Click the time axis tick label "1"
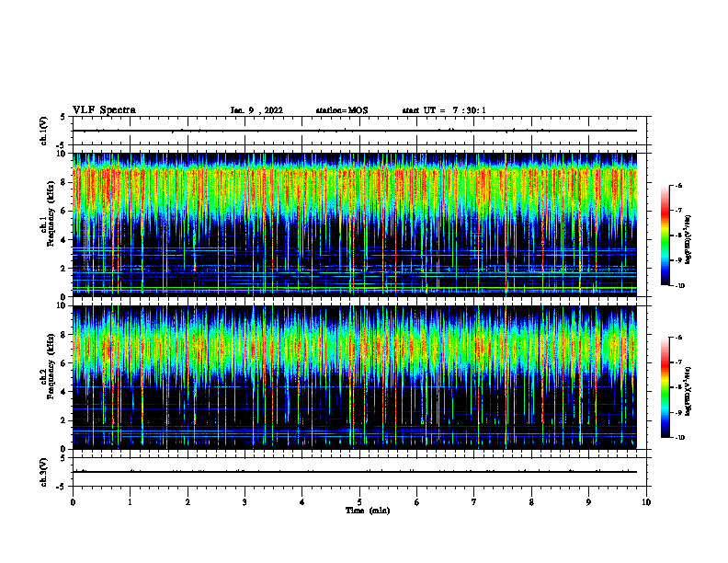Image resolution: width=728 pixels, height=563 pixels. point(130,502)
